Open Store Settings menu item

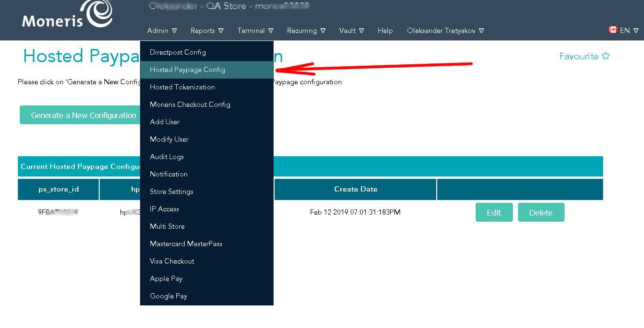(x=207, y=192)
